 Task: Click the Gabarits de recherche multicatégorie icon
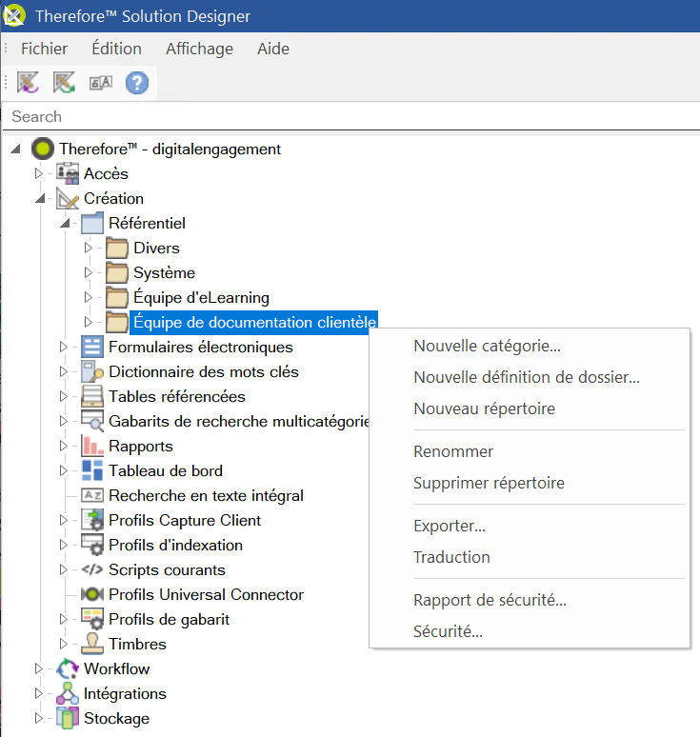coord(92,421)
